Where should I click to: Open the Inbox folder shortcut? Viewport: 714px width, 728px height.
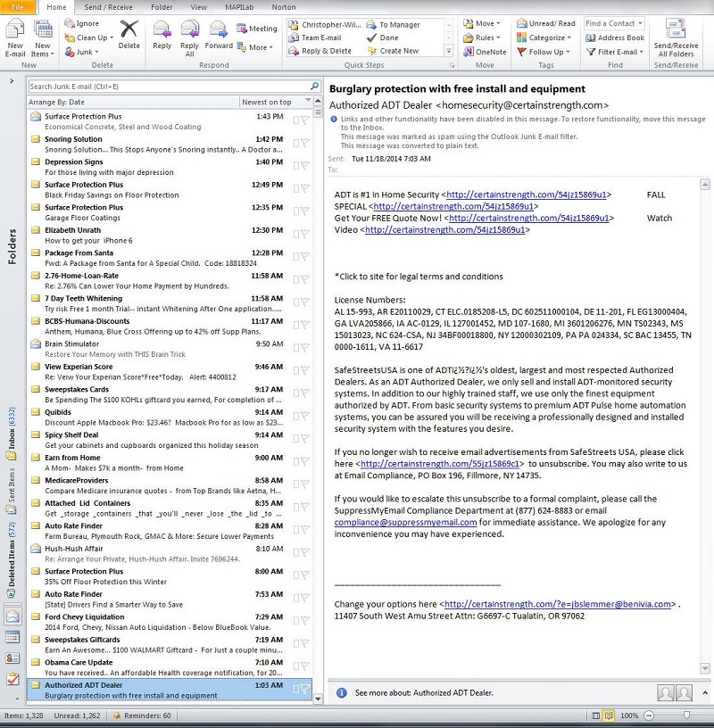[x=11, y=434]
